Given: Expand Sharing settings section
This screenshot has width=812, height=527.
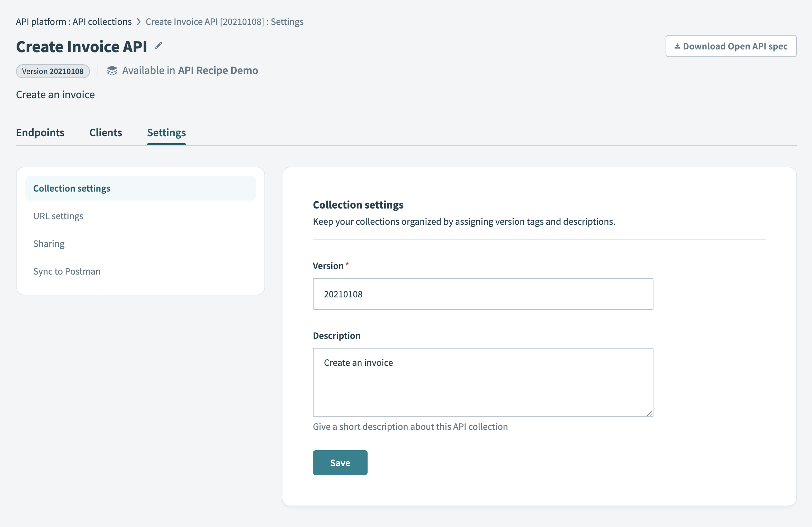Looking at the screenshot, I should coord(48,243).
